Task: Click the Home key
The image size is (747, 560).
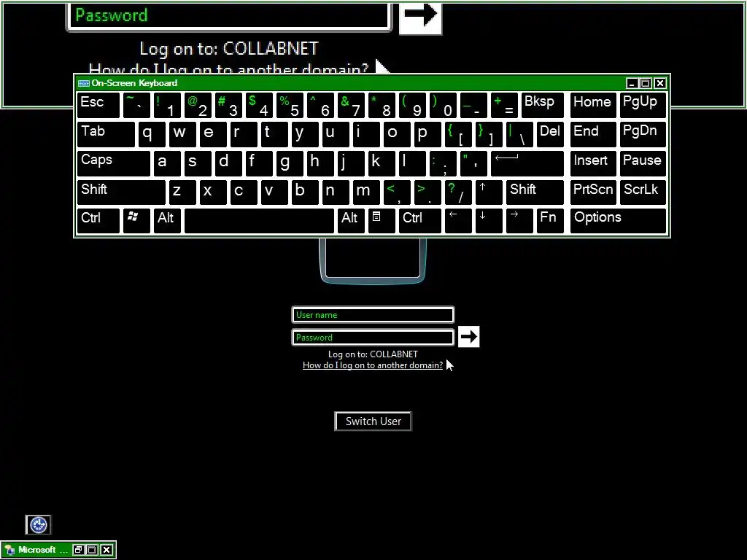Action: pyautogui.click(x=593, y=105)
